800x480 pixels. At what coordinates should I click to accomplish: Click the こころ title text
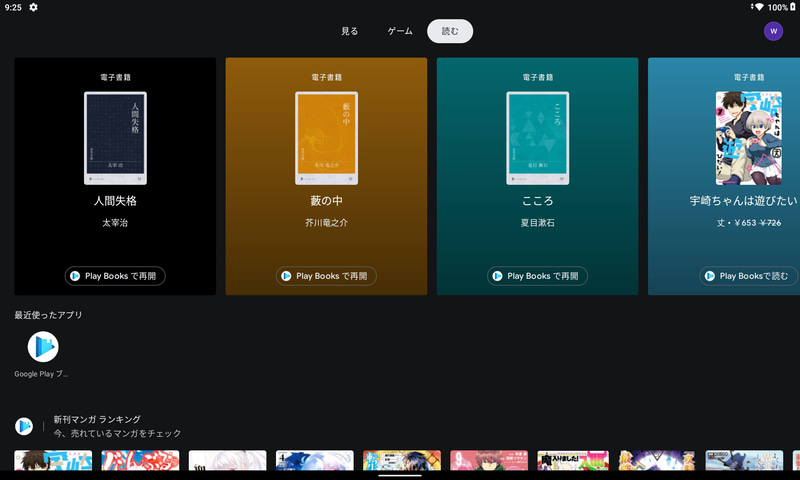[x=538, y=201]
